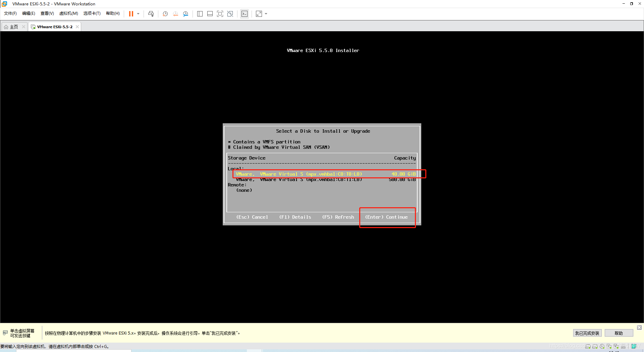Screen dimensions: 644x352
Task: Click the stretch guest display icon
Action: tap(259, 14)
